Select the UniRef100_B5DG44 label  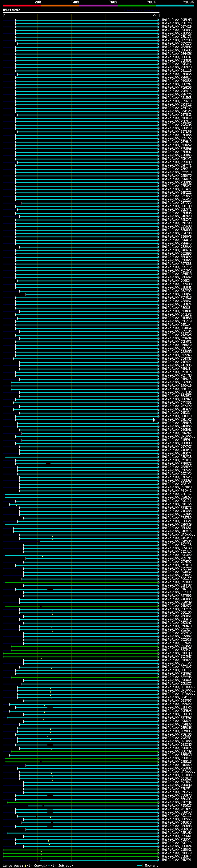(176, 857)
